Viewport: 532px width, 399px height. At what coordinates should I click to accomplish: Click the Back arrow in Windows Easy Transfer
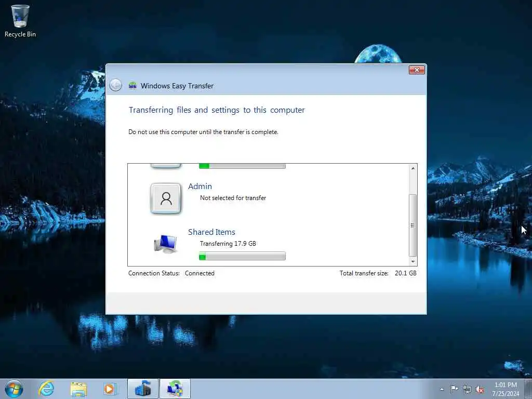116,85
